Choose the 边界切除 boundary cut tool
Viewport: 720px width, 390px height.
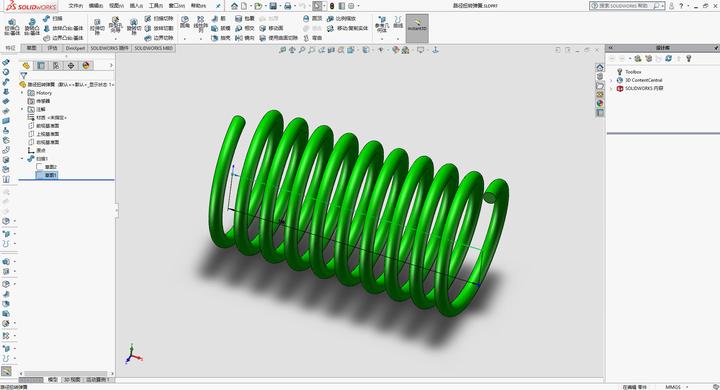coord(159,38)
